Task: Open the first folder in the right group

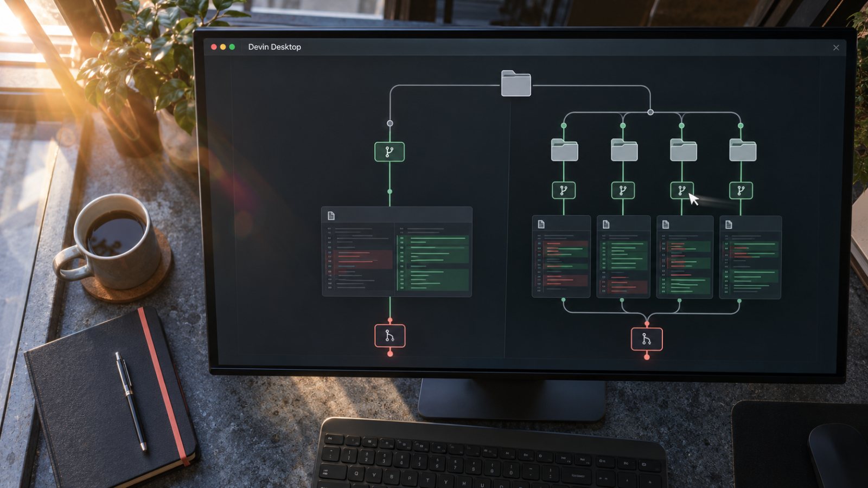Action: [564, 150]
